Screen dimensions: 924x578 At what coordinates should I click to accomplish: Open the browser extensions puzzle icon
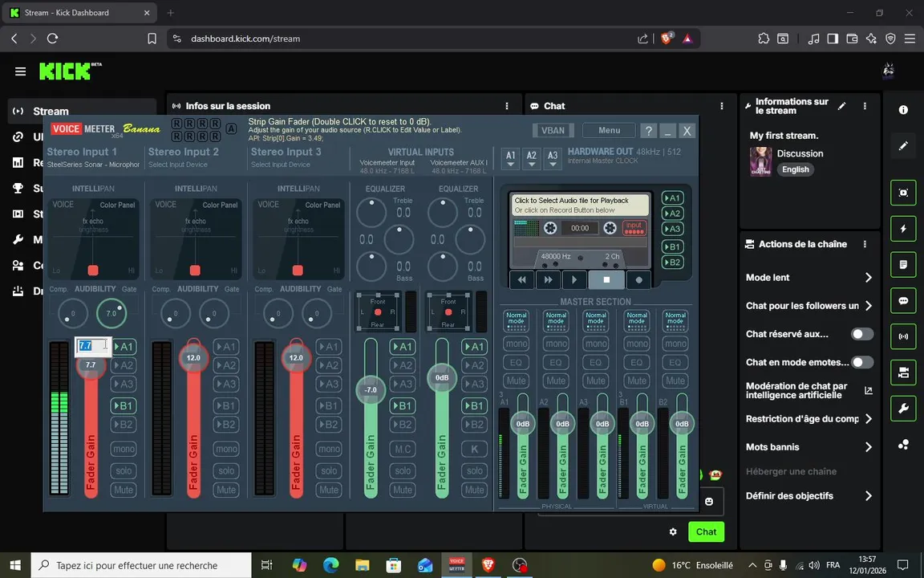[x=764, y=39]
